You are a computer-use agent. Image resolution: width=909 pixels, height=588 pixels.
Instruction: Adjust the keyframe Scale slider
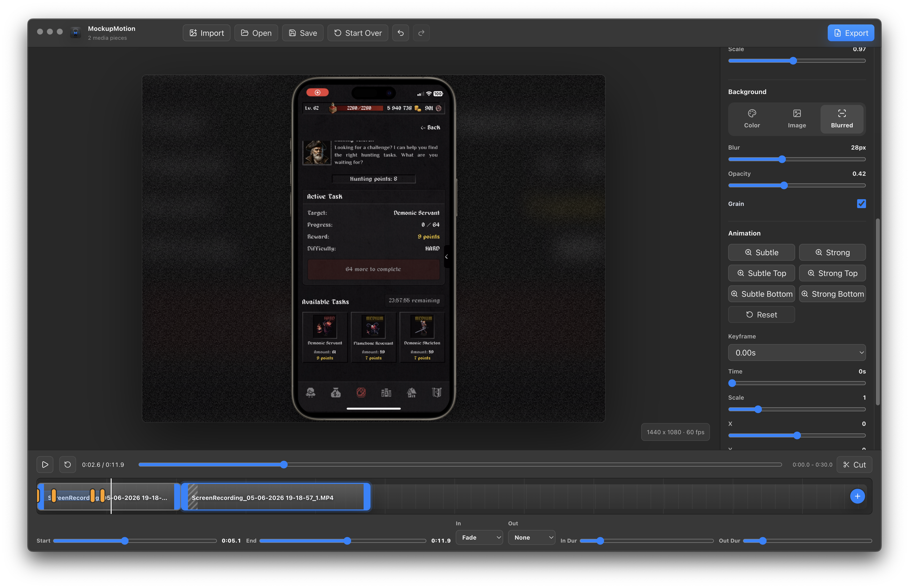[x=797, y=410]
